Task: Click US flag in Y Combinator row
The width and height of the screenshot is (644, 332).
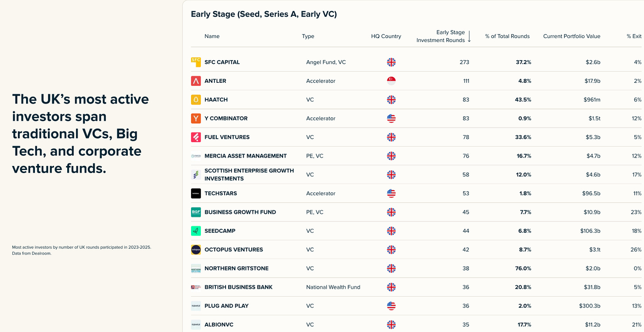Action: (391, 118)
